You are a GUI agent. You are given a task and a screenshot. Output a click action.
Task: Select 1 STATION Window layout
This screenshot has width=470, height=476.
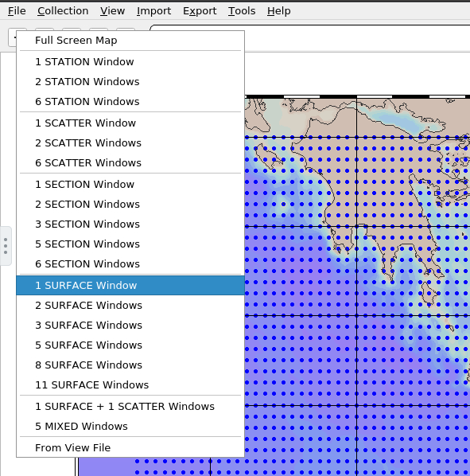(x=130, y=62)
